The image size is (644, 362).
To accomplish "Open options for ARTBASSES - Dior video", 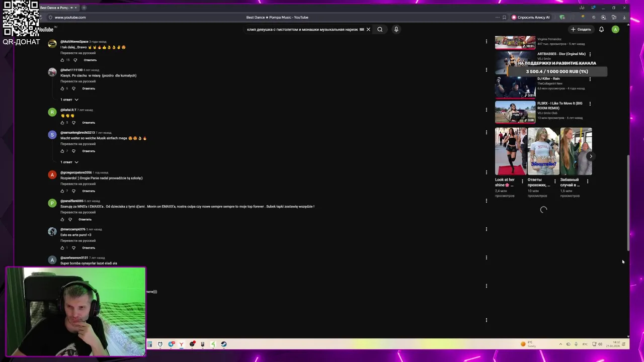I will (590, 54).
